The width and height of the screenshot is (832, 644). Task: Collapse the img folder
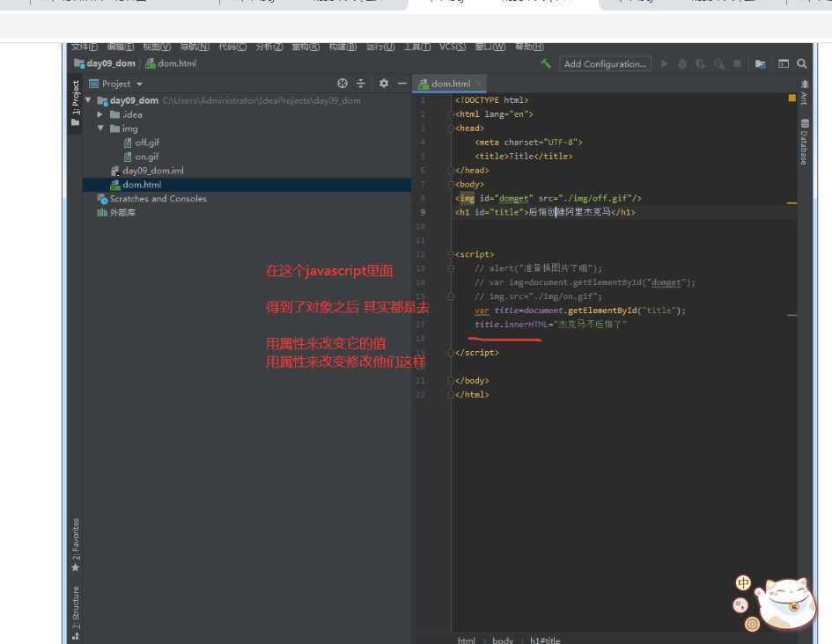pyautogui.click(x=99, y=128)
